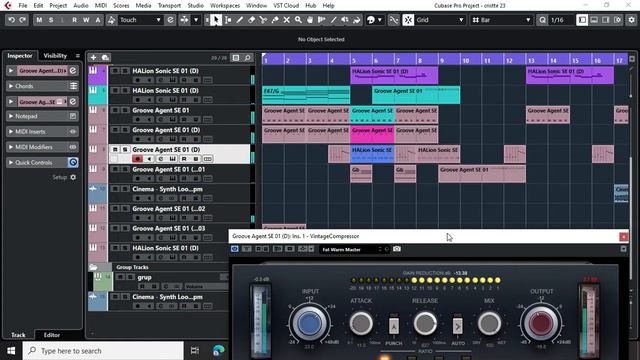Switch to the Visibility tab
The width and height of the screenshot is (640, 360).
coord(55,56)
